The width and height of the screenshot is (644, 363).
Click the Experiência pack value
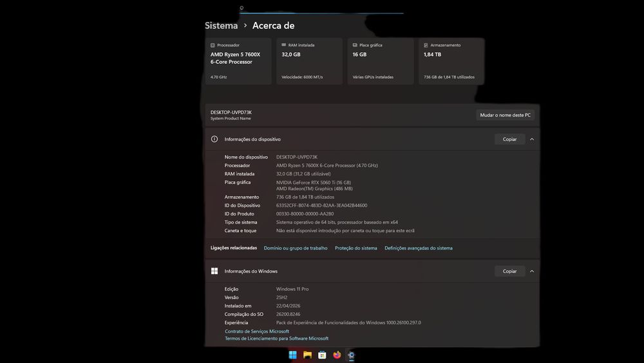[348, 323]
